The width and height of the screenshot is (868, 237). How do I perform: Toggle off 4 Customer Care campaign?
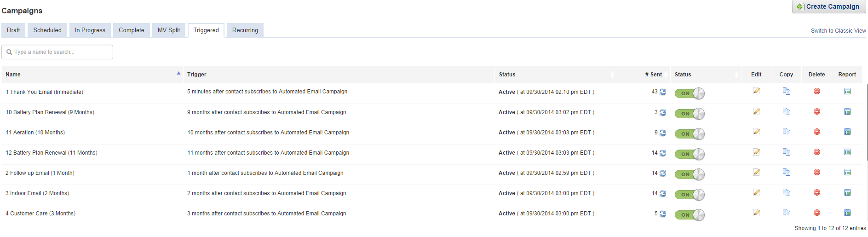(689, 215)
